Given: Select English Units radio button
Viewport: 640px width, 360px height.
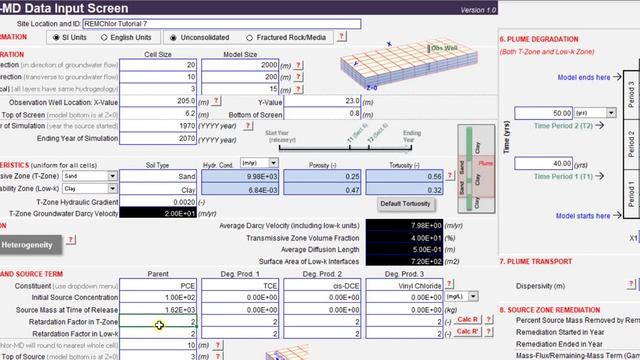Looking at the screenshot, I should [104, 38].
